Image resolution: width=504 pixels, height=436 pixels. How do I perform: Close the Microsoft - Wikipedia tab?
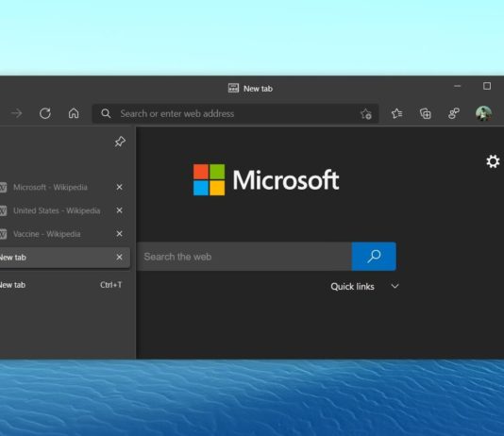click(119, 187)
